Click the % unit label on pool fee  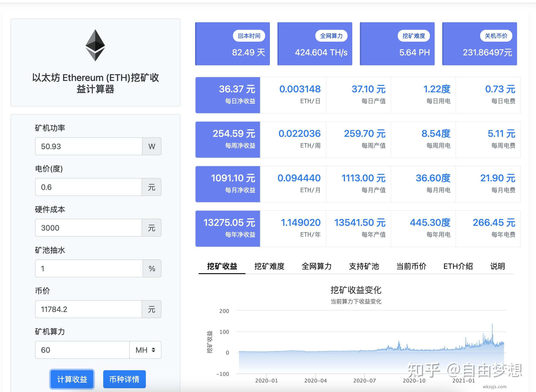click(152, 269)
